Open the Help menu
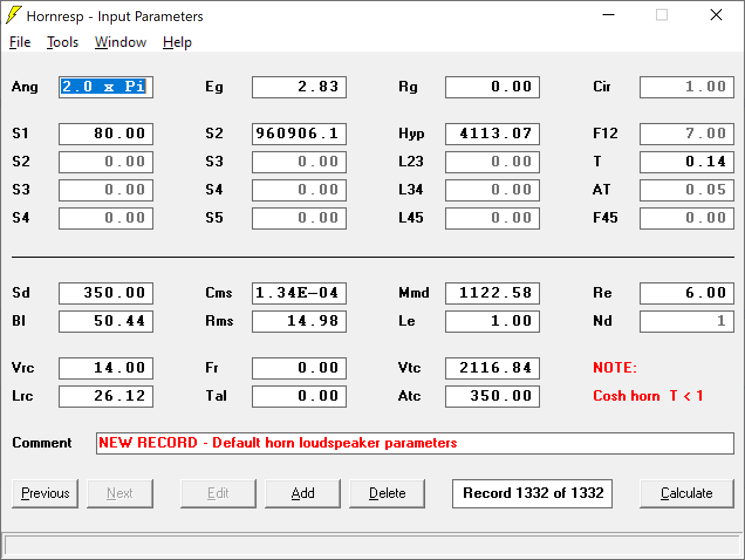This screenshot has height=560, width=745. click(x=177, y=42)
